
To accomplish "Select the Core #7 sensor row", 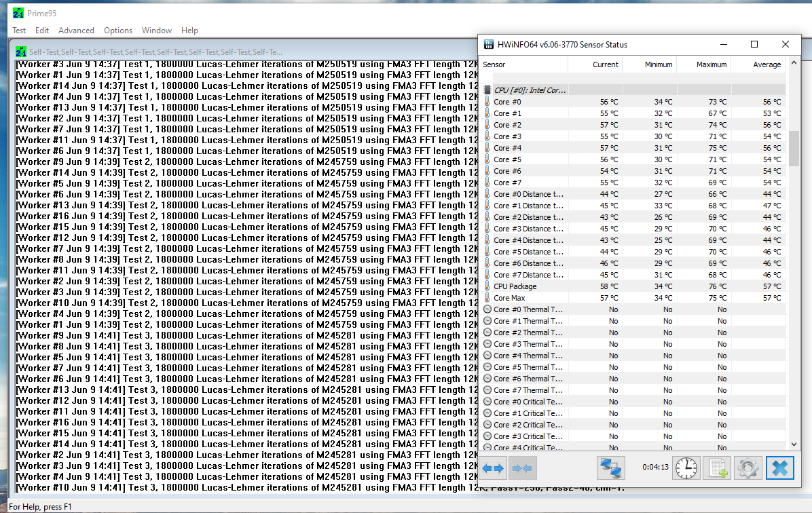I will click(633, 183).
